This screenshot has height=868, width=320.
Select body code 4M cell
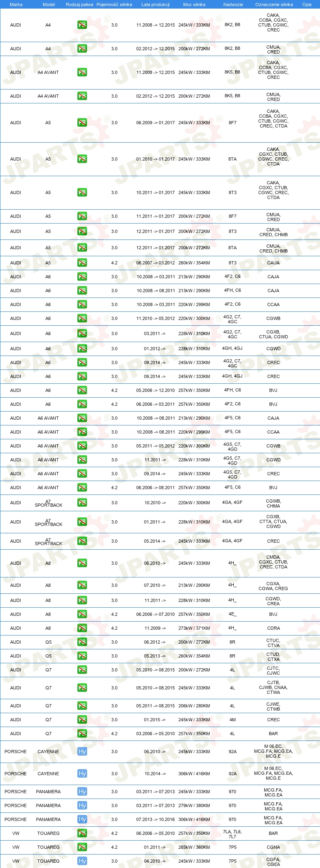point(232,720)
